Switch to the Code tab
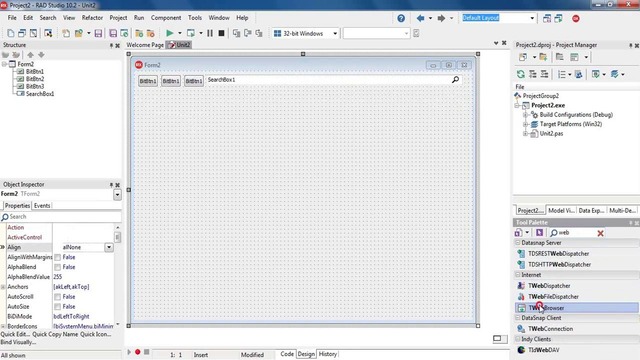Viewport: 640px width, 360px height. pos(287,354)
